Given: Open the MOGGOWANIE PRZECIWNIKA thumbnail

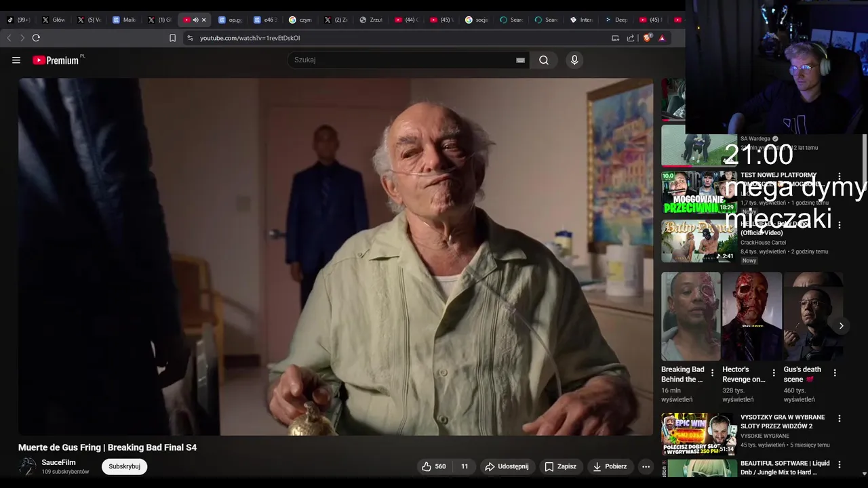Looking at the screenshot, I should [699, 192].
